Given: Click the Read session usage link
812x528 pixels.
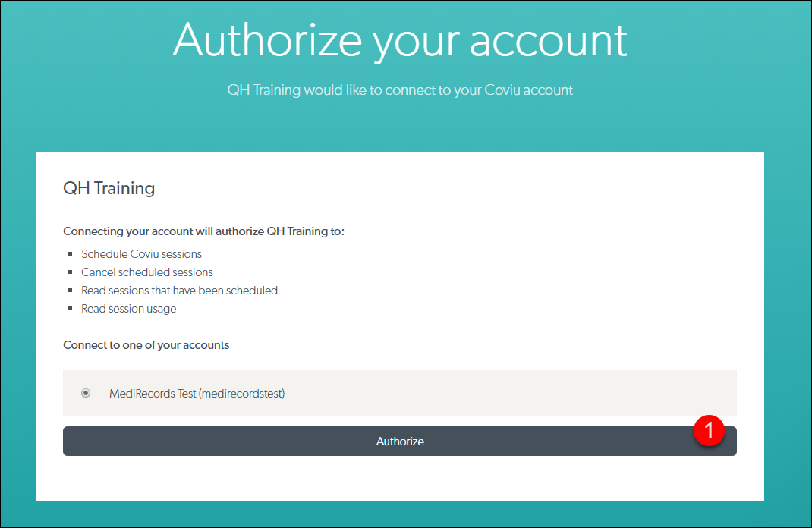Looking at the screenshot, I should [128, 309].
